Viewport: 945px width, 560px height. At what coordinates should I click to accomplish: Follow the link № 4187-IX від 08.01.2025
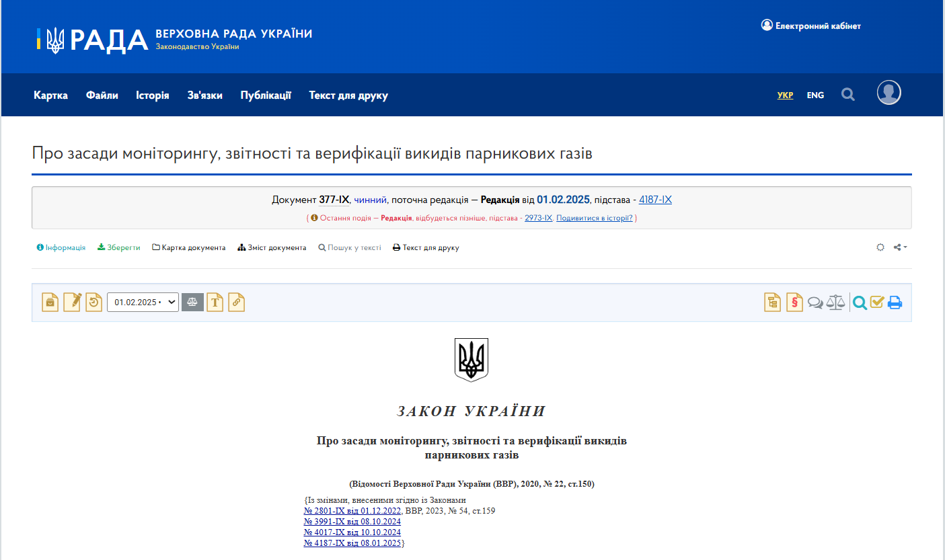352,543
